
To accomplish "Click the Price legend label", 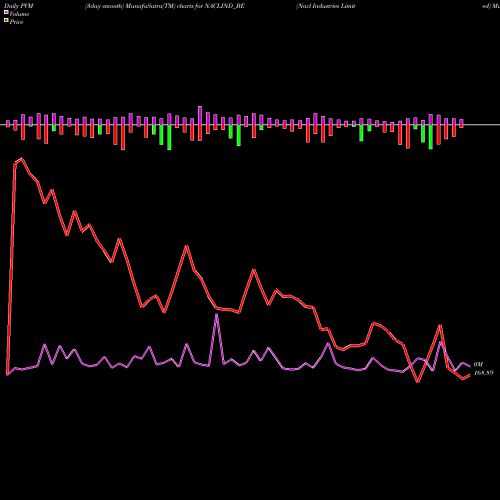I will (16, 22).
